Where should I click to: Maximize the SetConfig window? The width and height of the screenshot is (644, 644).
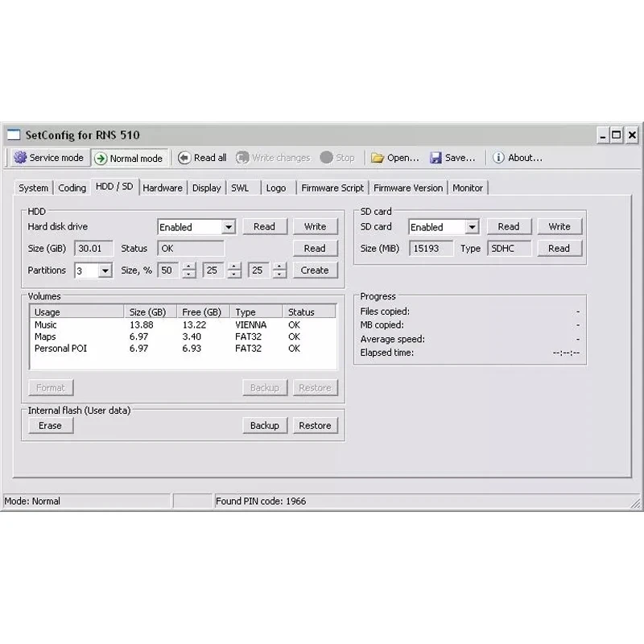pos(617,135)
